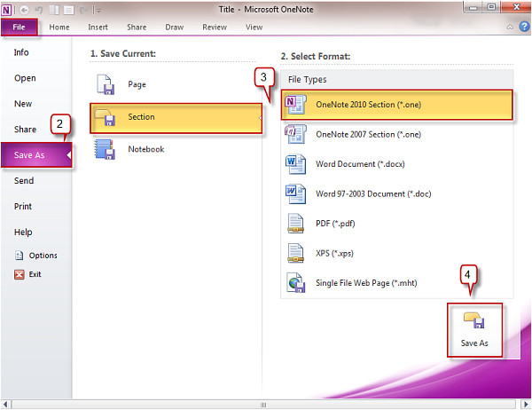Click the Notebook save icon
532x410 pixels.
(105, 149)
